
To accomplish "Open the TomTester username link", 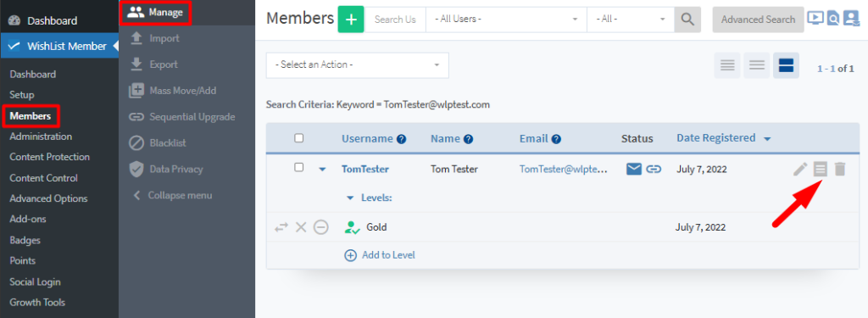I will (x=365, y=169).
